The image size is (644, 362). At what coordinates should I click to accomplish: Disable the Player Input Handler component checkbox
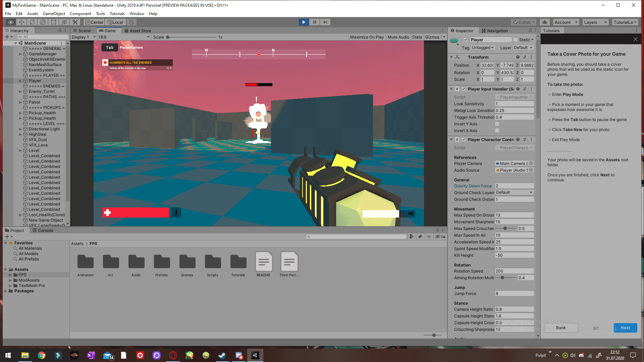click(x=464, y=89)
